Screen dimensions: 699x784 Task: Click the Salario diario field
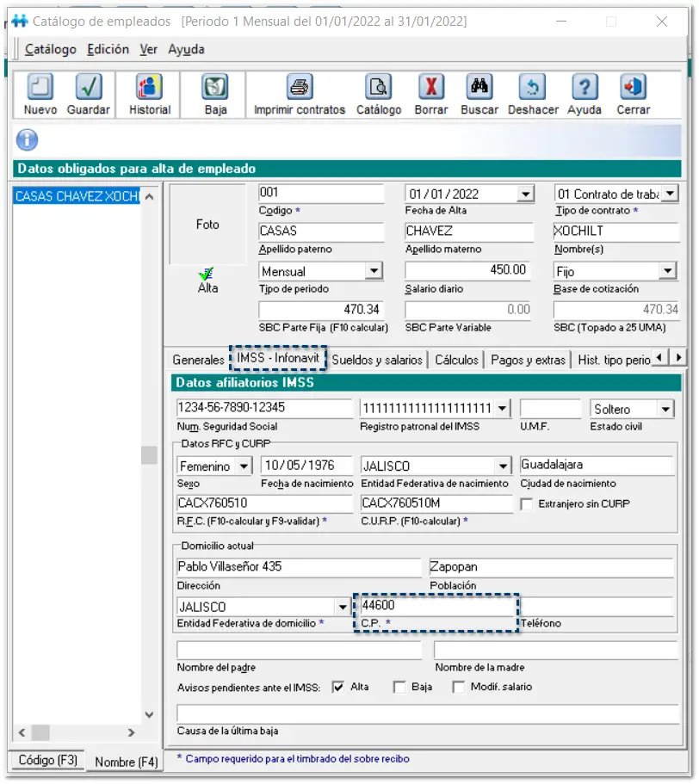pos(467,270)
